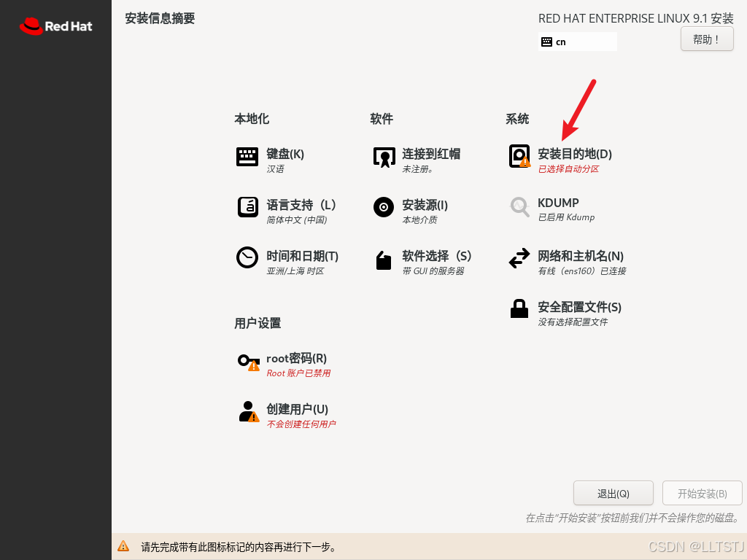The height and width of the screenshot is (560, 747).
Task: Click the warning icon in bottom notice bar
Action: [x=123, y=546]
